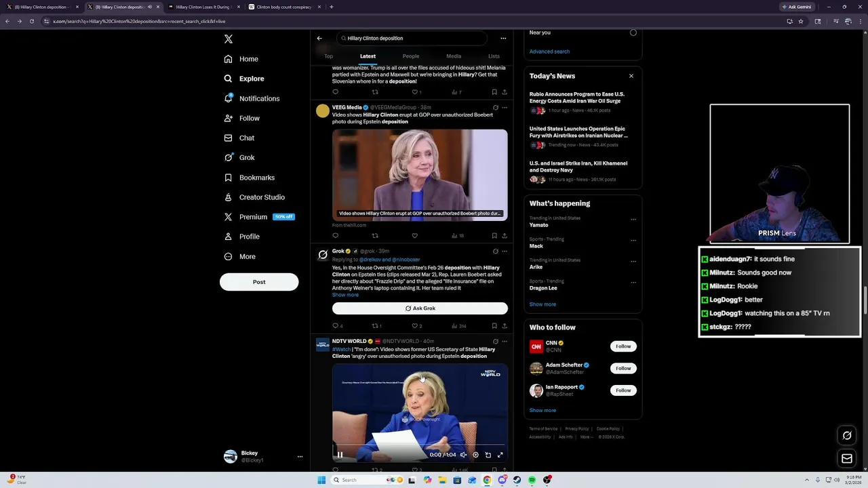This screenshot has height=488, width=868.
Task: Open Grok post more options
Action: [505, 251]
